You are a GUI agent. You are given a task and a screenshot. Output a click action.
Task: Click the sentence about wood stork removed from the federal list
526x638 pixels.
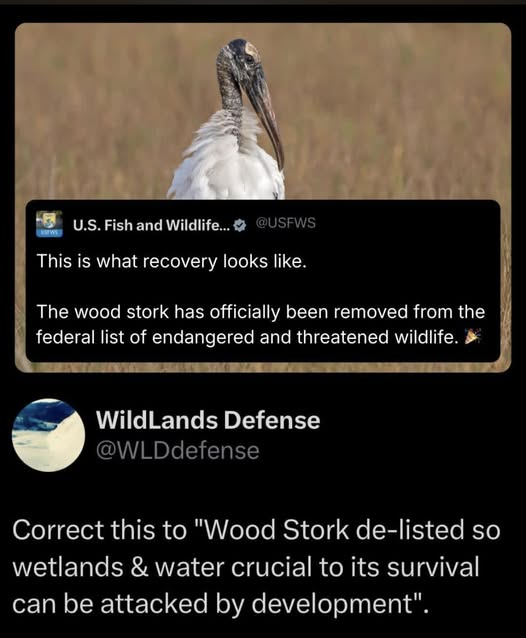[260, 324]
